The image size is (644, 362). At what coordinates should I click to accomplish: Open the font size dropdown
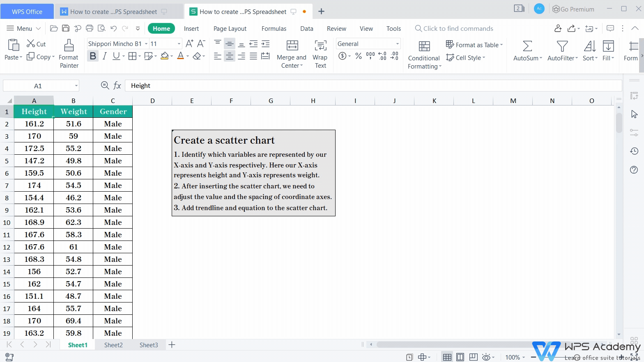click(179, 44)
